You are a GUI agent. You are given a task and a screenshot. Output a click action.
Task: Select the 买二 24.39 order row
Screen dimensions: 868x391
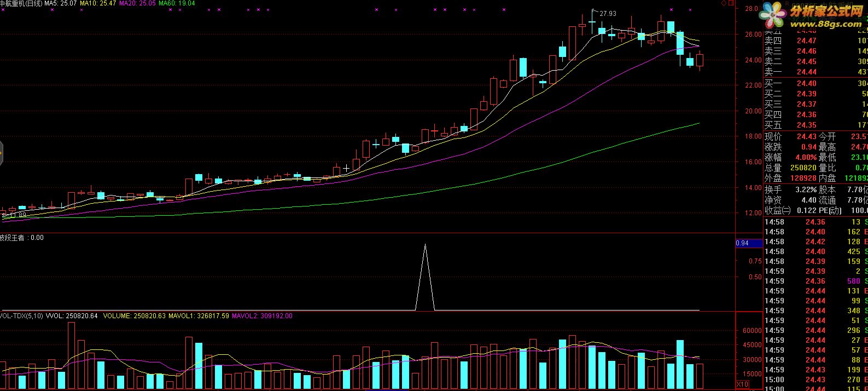(815, 94)
